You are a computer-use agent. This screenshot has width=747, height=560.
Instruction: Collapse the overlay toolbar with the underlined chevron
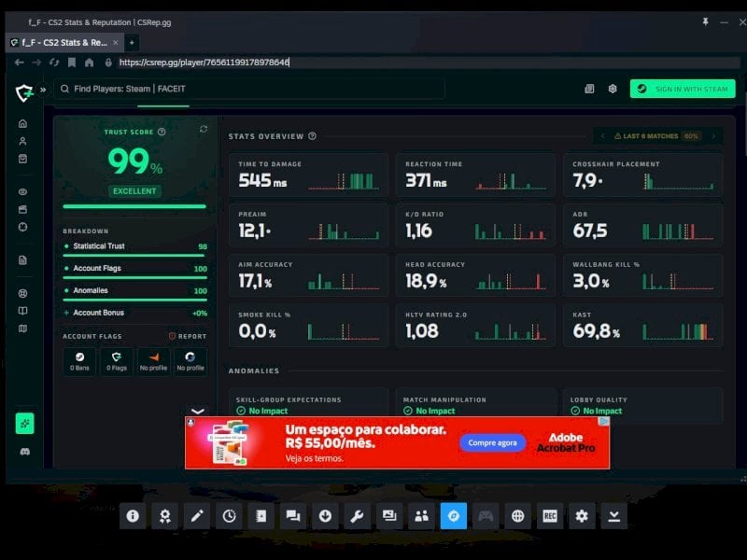click(614, 516)
